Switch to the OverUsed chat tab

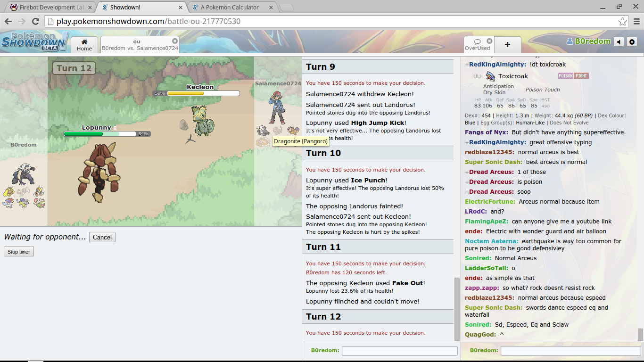[478, 45]
